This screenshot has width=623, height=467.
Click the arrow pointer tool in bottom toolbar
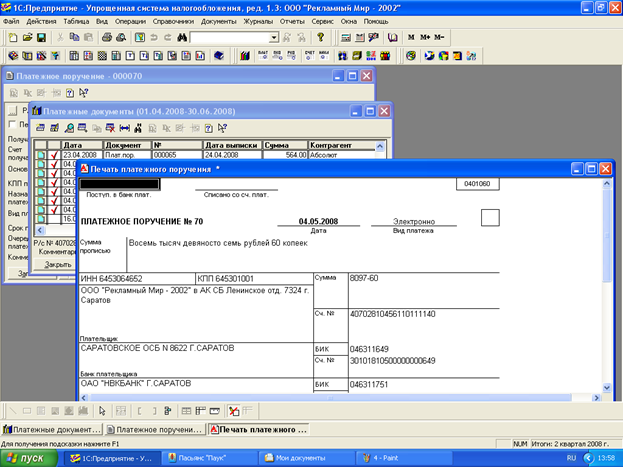(x=102, y=411)
